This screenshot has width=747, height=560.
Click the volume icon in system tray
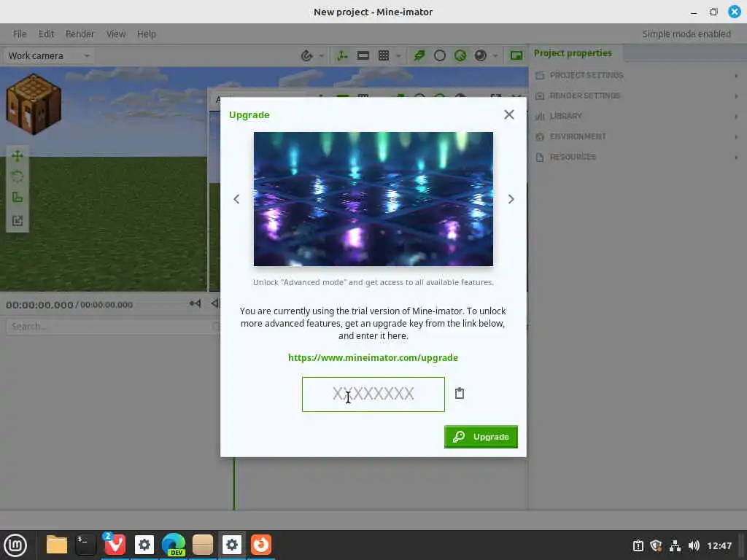(x=694, y=545)
